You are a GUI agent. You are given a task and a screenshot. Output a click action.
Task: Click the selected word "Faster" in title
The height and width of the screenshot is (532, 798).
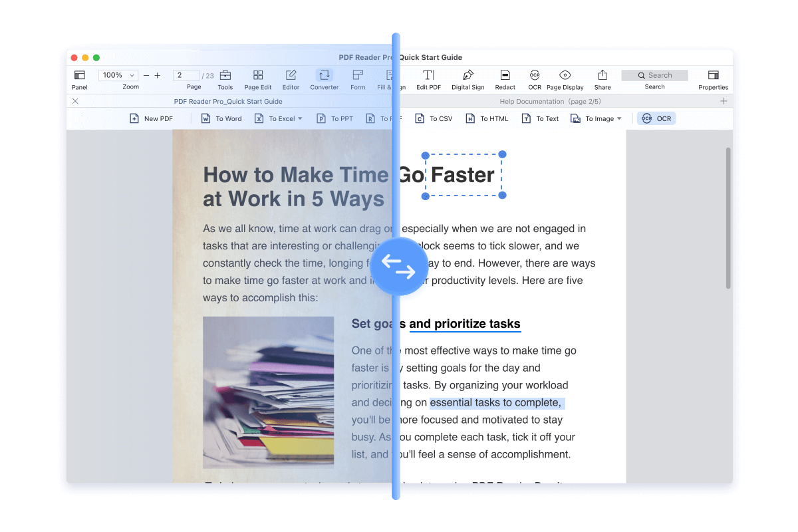click(463, 175)
